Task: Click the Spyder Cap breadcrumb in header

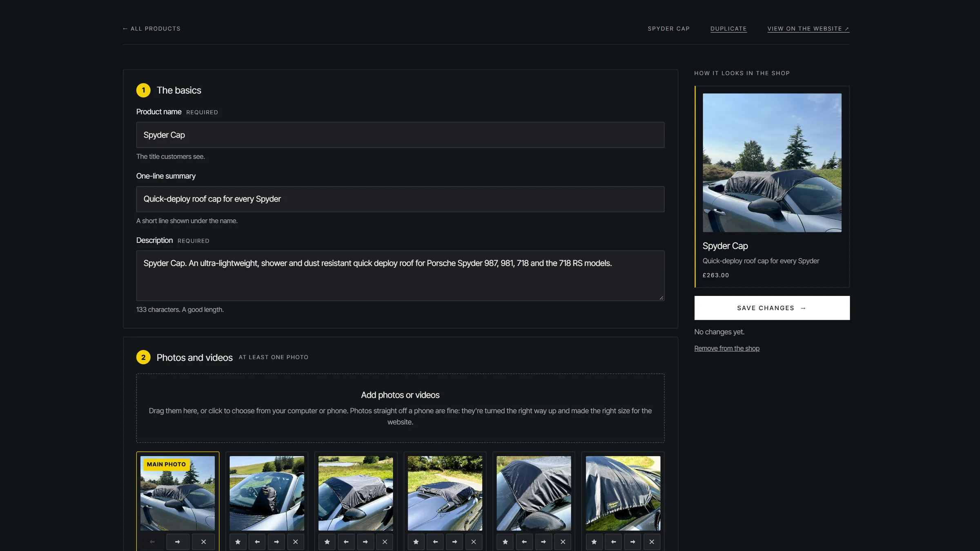Action: [668, 29]
